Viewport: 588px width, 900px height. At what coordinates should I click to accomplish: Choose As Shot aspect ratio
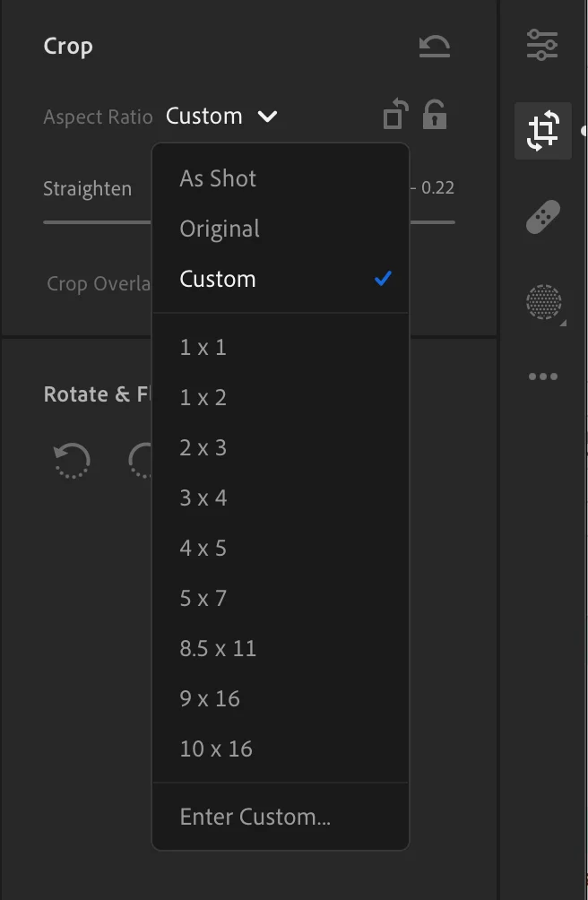pos(217,178)
